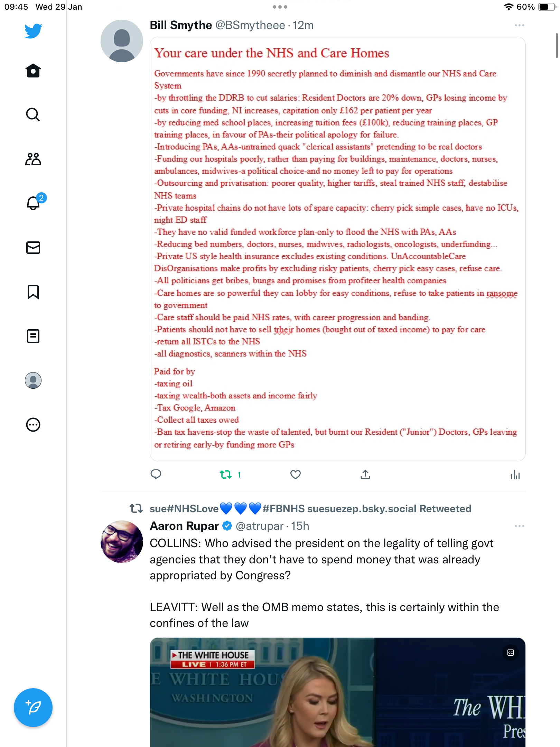Screen dimensions: 560x747
Task: Open the Search magnifier icon
Action: [33, 114]
